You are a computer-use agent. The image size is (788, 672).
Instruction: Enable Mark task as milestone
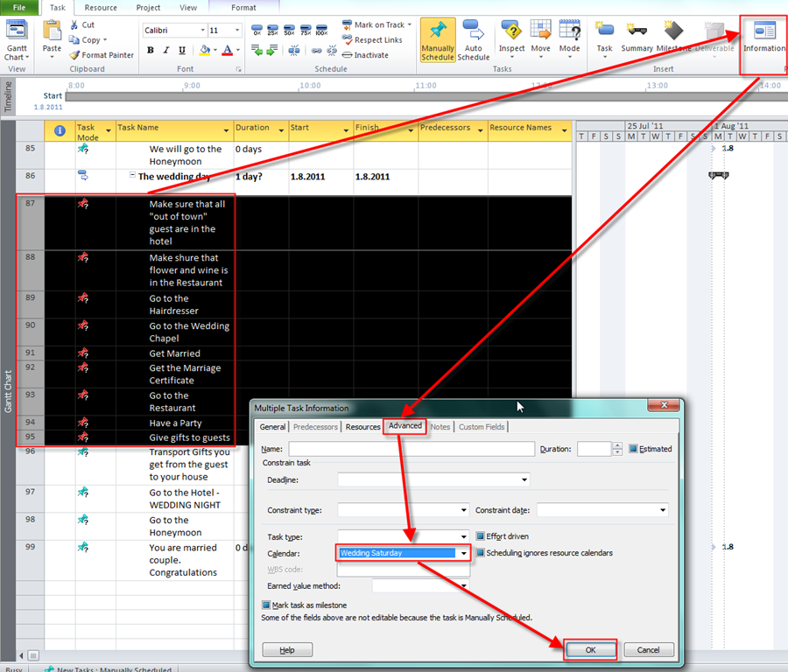click(x=266, y=605)
